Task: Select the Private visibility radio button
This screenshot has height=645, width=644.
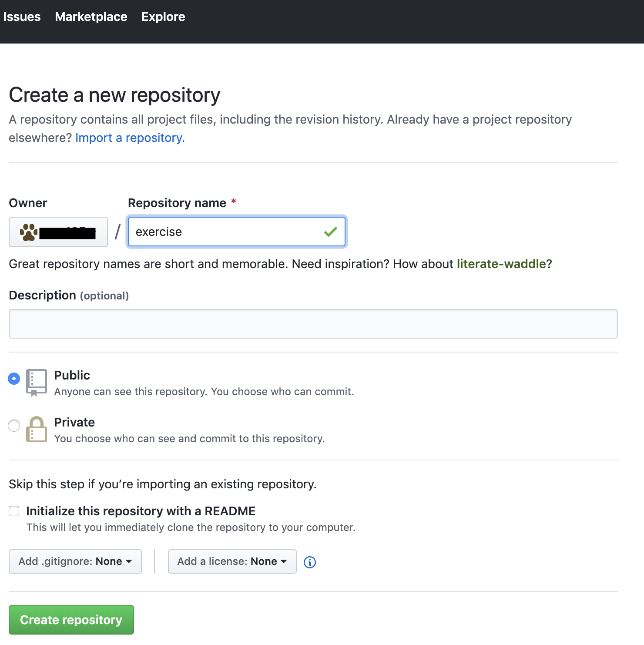Action: [x=14, y=426]
